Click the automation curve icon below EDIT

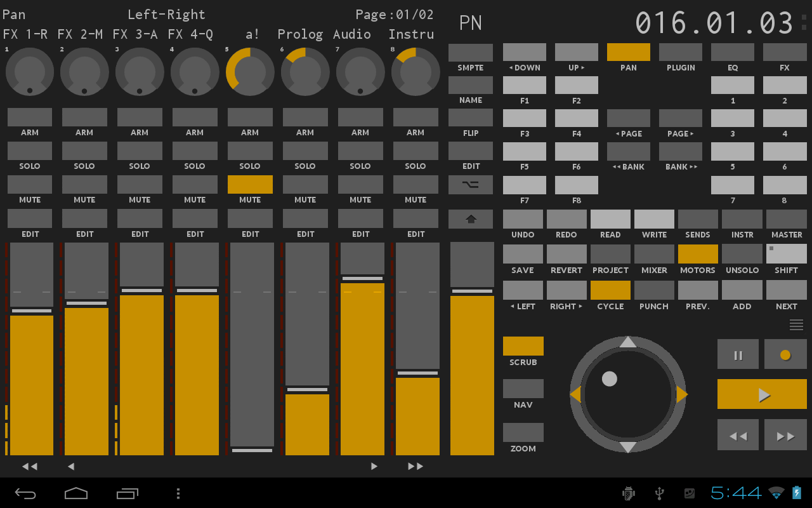470,184
